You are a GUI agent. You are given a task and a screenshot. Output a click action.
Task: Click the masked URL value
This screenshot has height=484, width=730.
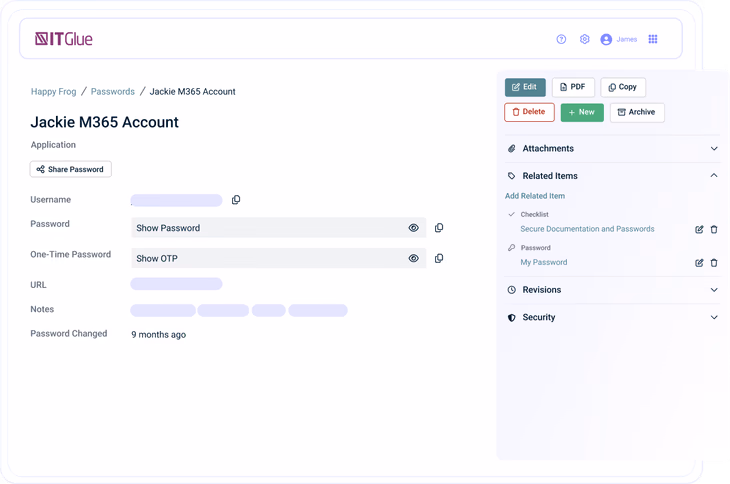click(x=176, y=284)
